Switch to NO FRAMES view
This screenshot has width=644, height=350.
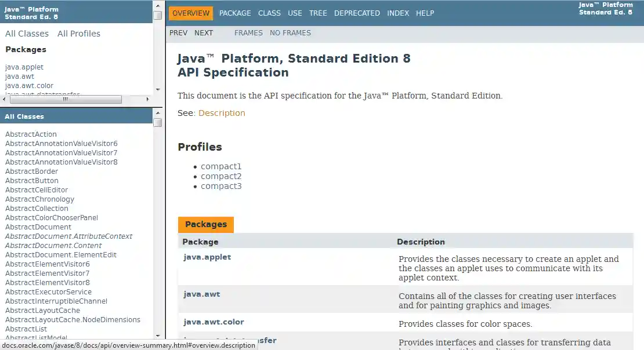point(290,32)
